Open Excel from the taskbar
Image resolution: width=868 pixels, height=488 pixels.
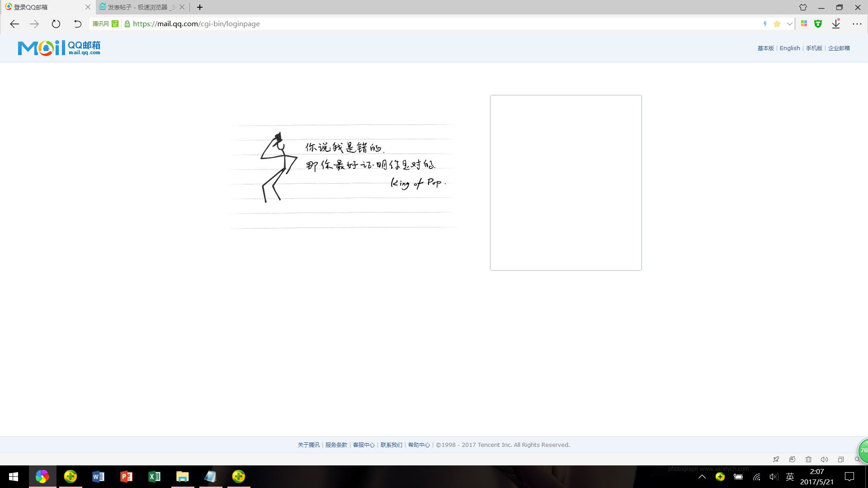[x=154, y=477]
